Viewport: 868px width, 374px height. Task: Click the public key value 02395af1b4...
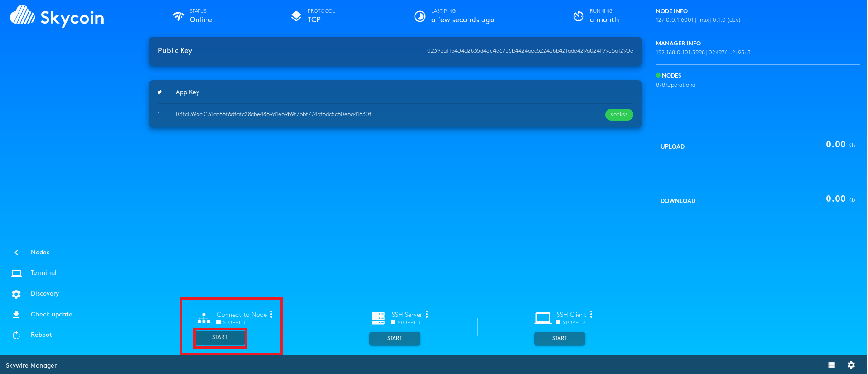click(530, 51)
